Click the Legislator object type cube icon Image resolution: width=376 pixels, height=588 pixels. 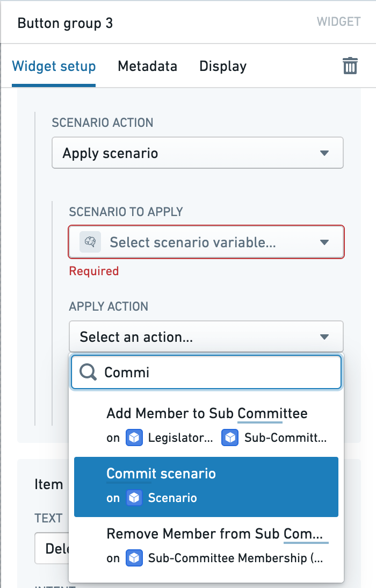[x=134, y=438]
